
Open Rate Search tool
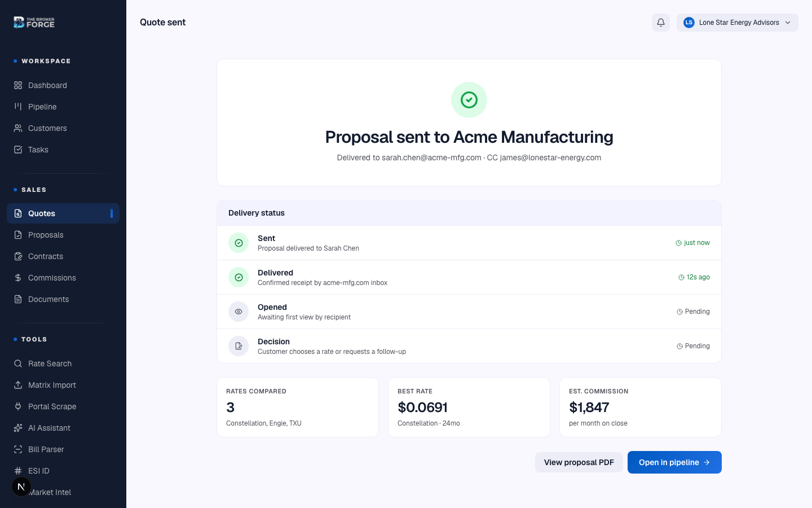(63, 364)
